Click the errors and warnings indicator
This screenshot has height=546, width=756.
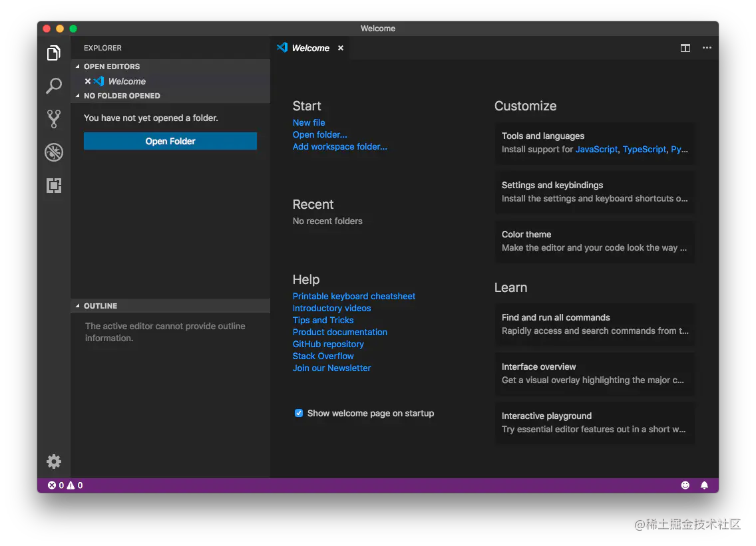[65, 485]
